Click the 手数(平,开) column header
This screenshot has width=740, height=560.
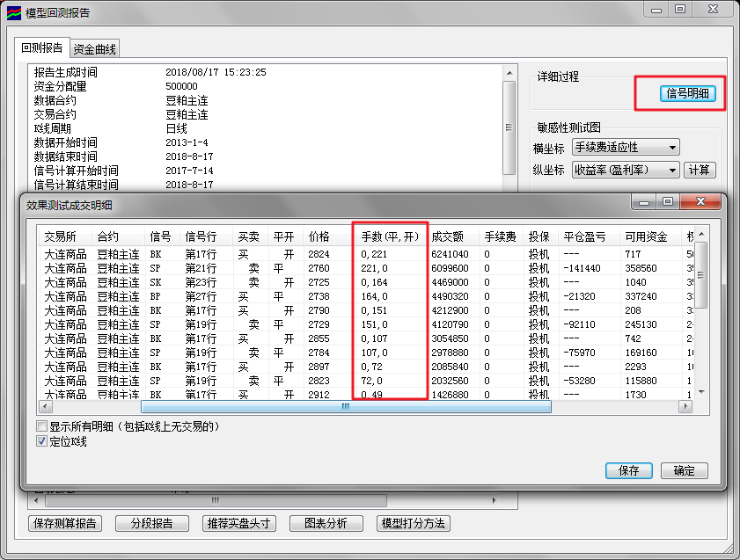(389, 236)
